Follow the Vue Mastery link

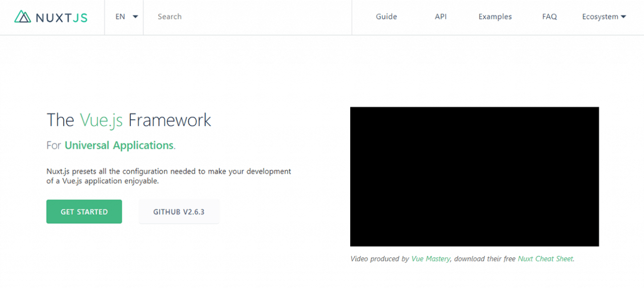431,259
